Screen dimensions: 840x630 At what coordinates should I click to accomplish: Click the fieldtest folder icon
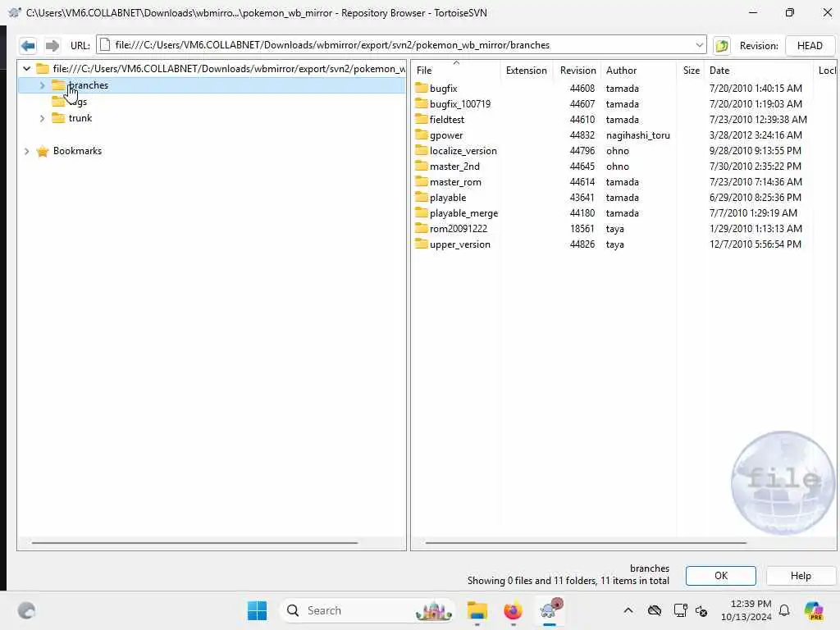(422, 119)
